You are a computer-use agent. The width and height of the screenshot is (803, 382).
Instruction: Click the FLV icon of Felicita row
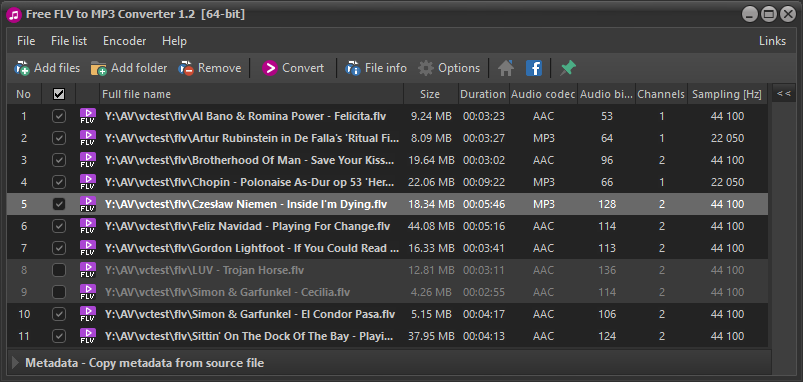[88, 116]
